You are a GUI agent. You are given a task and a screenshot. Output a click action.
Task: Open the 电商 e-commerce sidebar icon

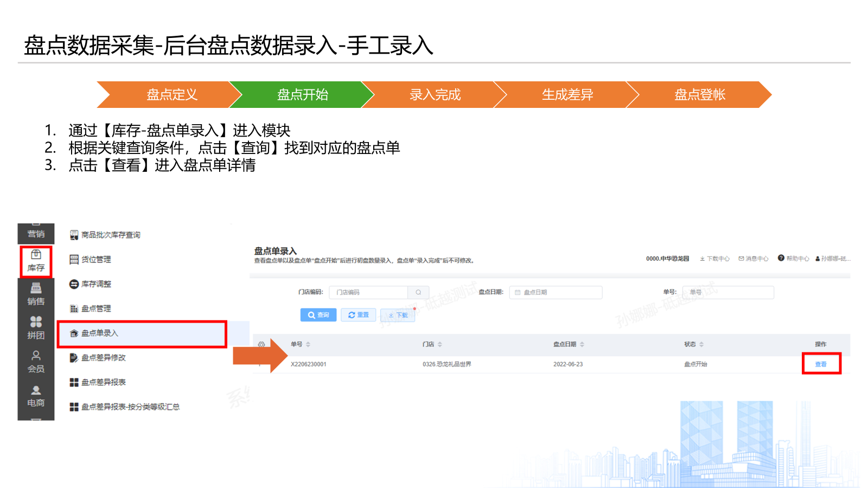pos(36,396)
